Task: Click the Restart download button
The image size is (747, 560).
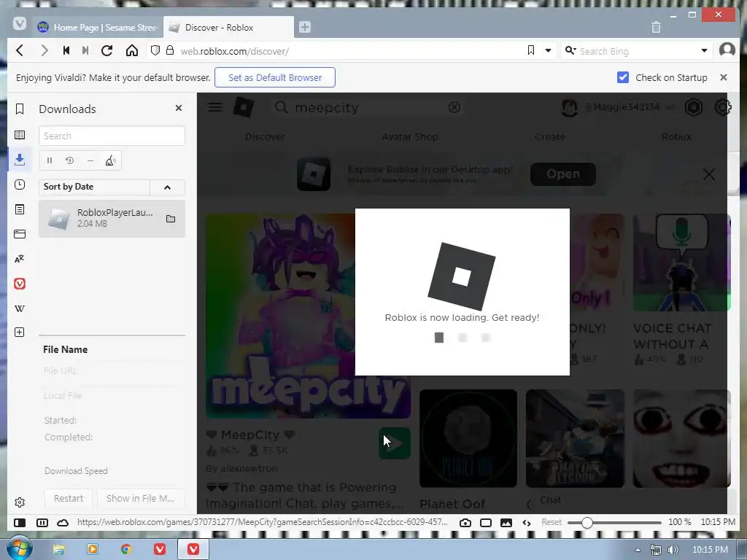Action: pos(69,498)
